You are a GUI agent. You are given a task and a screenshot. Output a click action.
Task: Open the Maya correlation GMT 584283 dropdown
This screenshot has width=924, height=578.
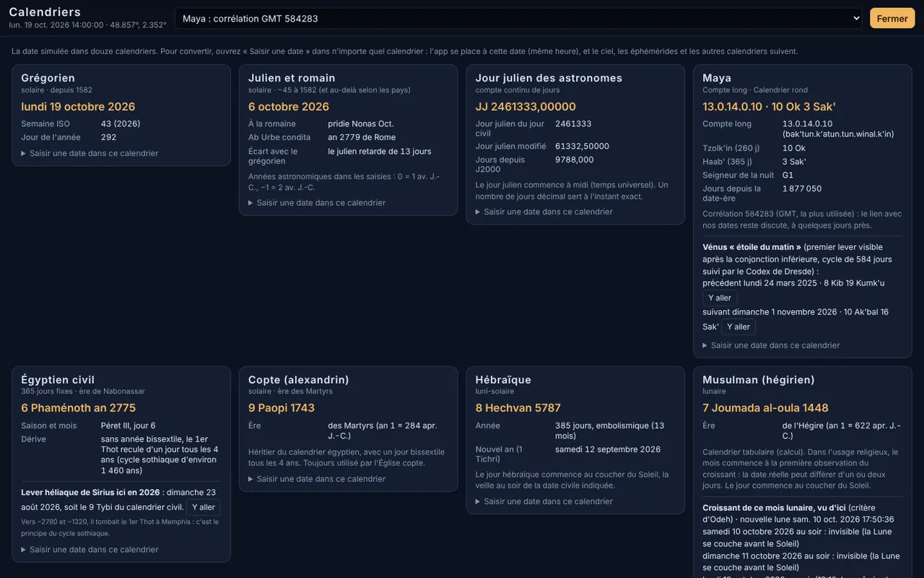click(x=518, y=18)
